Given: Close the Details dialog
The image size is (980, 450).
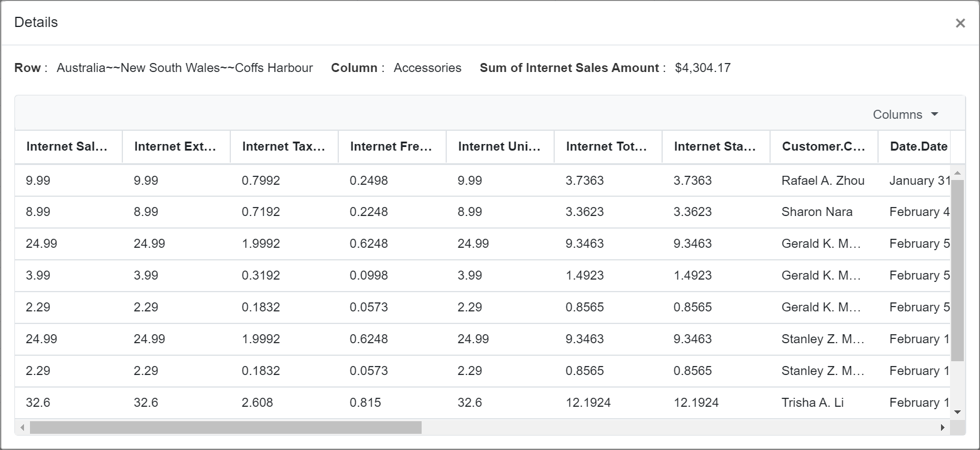Looking at the screenshot, I should 960,23.
